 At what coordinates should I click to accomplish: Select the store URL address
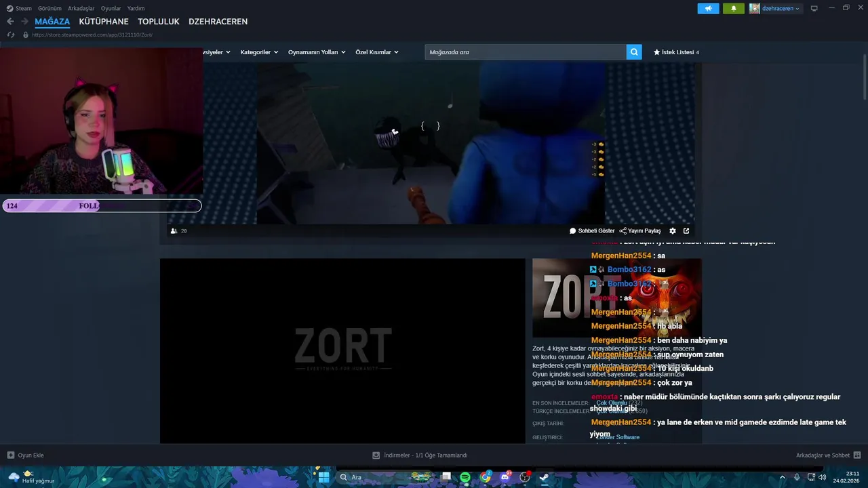point(92,35)
